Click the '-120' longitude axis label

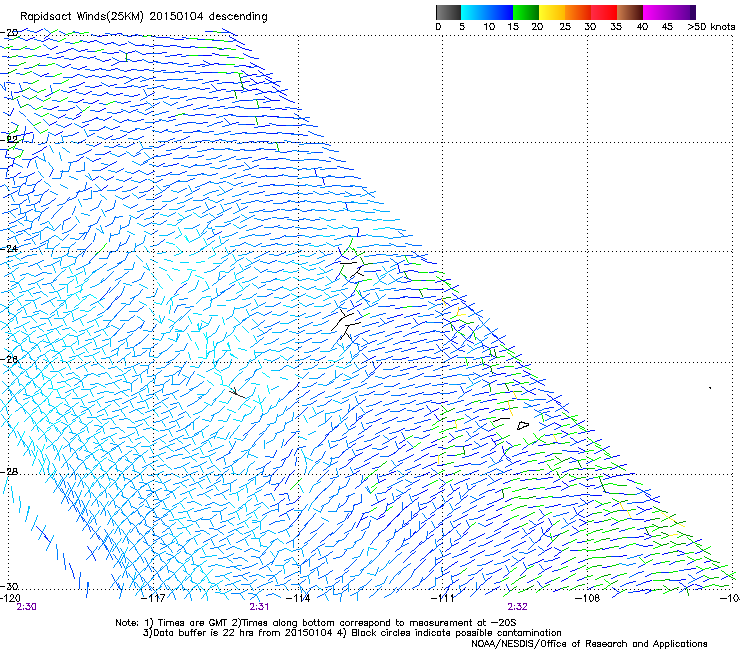click(10, 598)
